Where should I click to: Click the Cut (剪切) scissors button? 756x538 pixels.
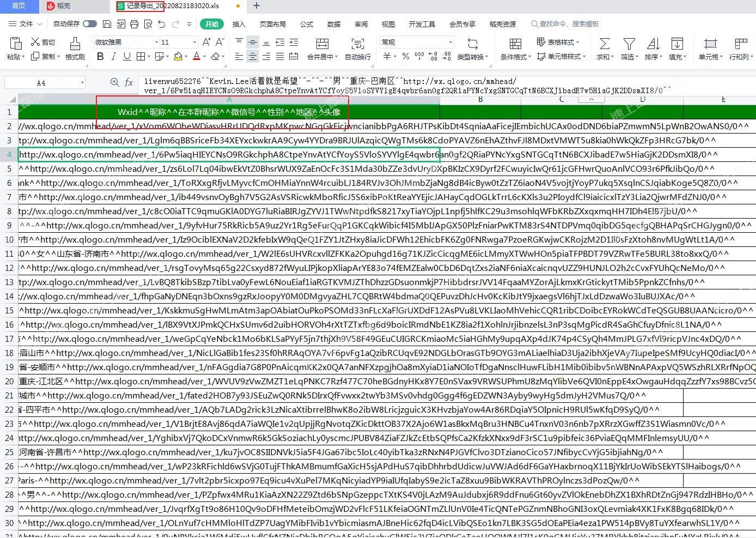coord(43,42)
